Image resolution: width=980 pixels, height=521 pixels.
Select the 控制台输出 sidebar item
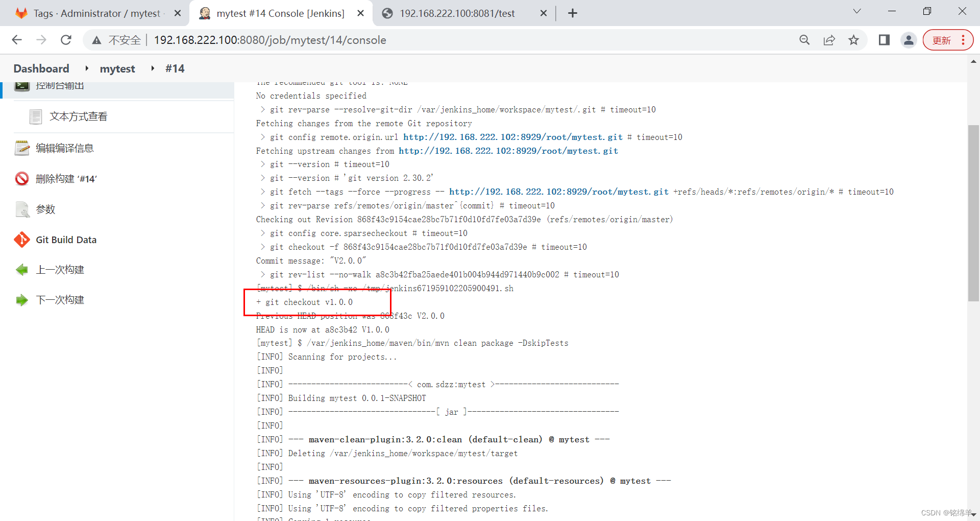60,86
